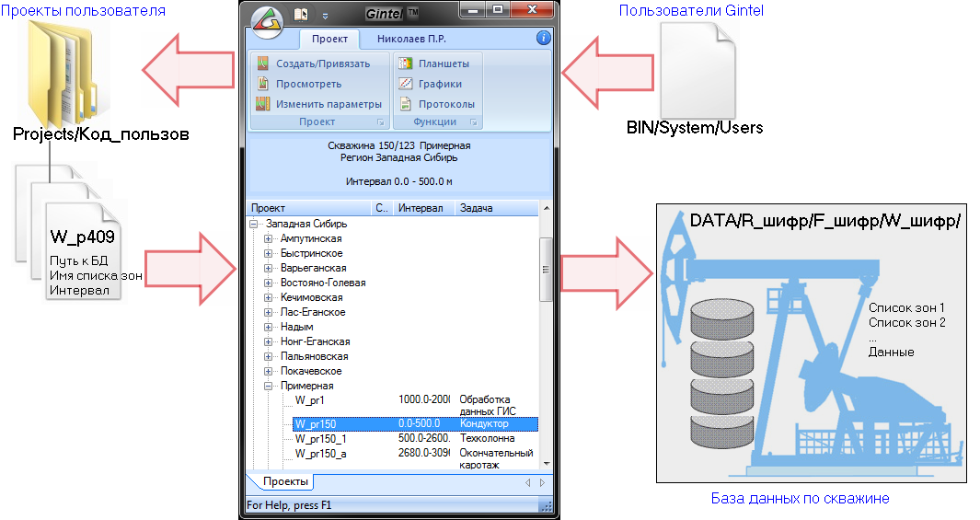Click the Протоколы icon
Viewport: 980px width, 520px height.
click(x=406, y=104)
